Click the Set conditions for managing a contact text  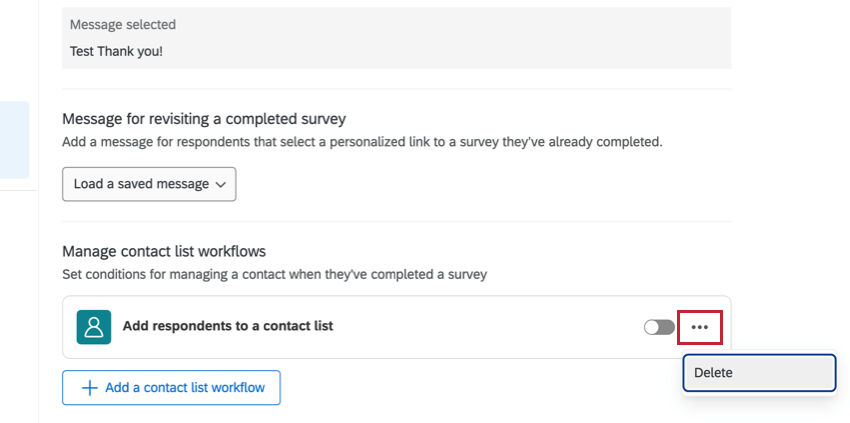click(274, 273)
